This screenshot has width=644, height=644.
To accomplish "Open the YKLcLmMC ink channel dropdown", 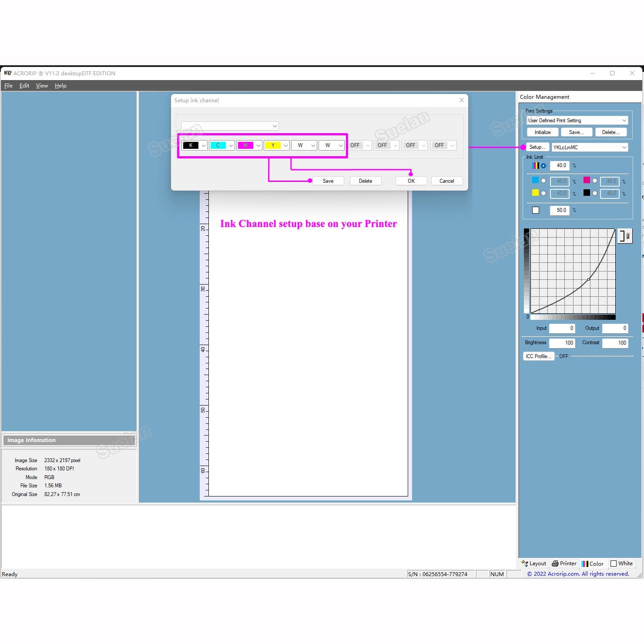I will pyautogui.click(x=624, y=148).
